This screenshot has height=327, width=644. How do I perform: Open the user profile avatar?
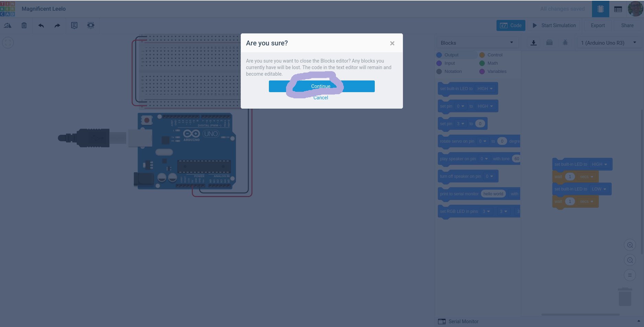pos(635,9)
